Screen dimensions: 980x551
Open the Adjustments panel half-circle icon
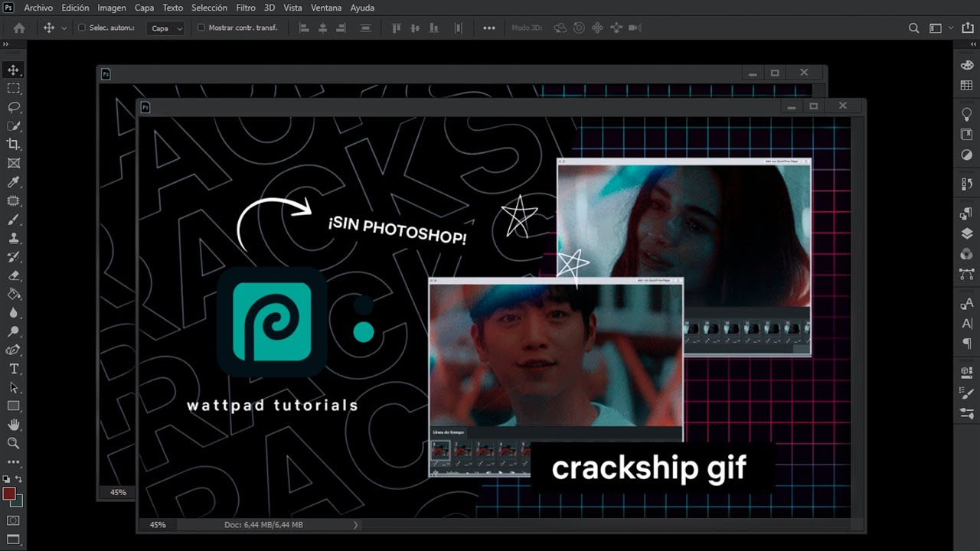pos(966,155)
